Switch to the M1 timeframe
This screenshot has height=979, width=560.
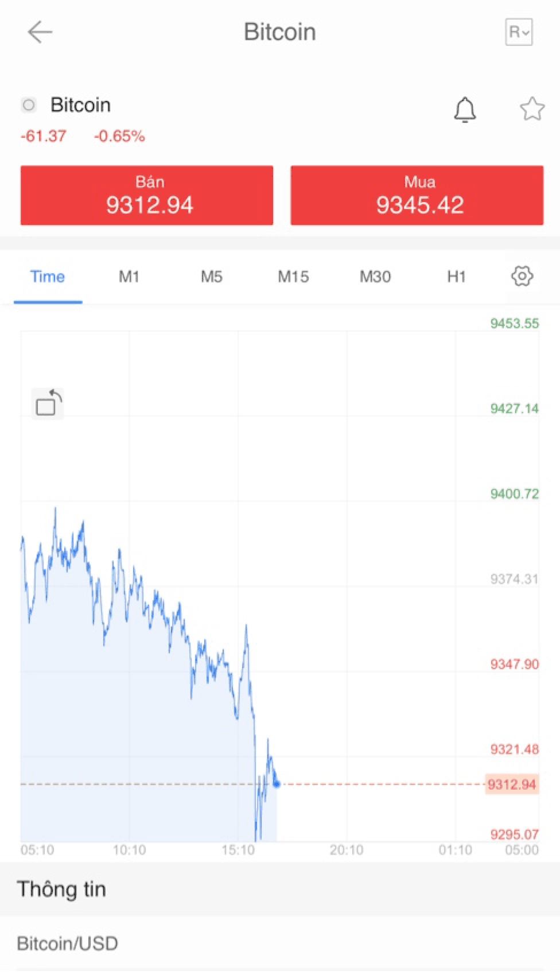point(129,277)
